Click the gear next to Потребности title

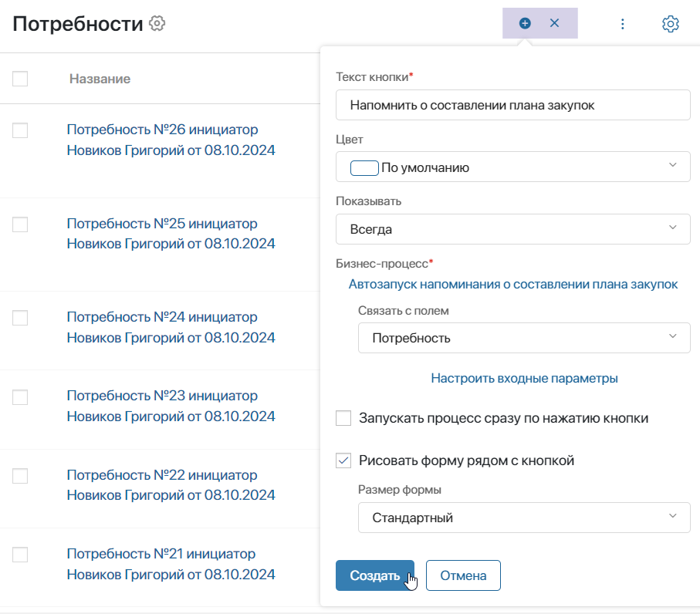click(x=157, y=23)
